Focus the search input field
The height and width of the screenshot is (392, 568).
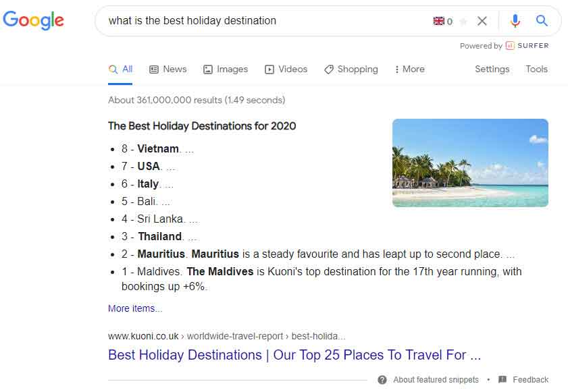click(x=263, y=21)
